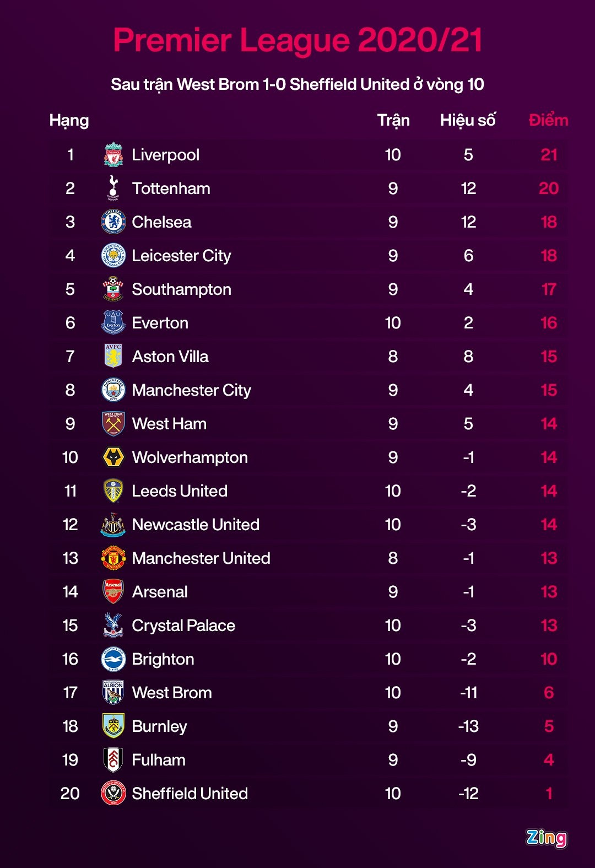Click Liverpool's 21 points value

(x=549, y=155)
